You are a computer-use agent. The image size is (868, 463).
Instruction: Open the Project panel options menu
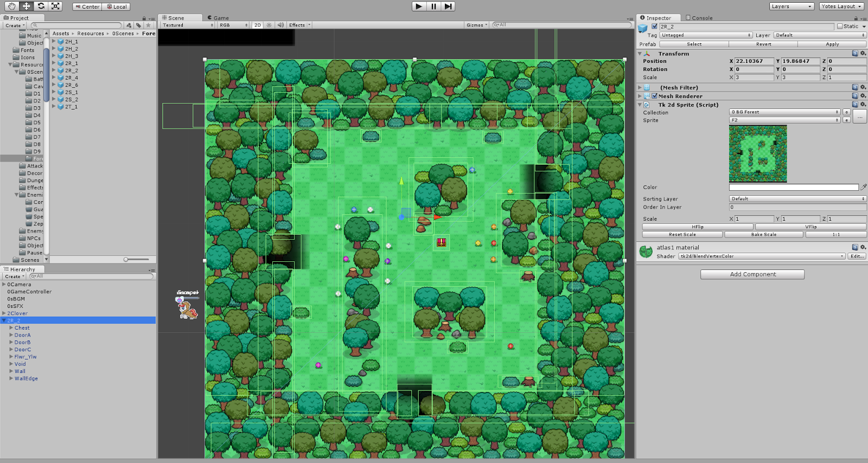click(x=152, y=18)
